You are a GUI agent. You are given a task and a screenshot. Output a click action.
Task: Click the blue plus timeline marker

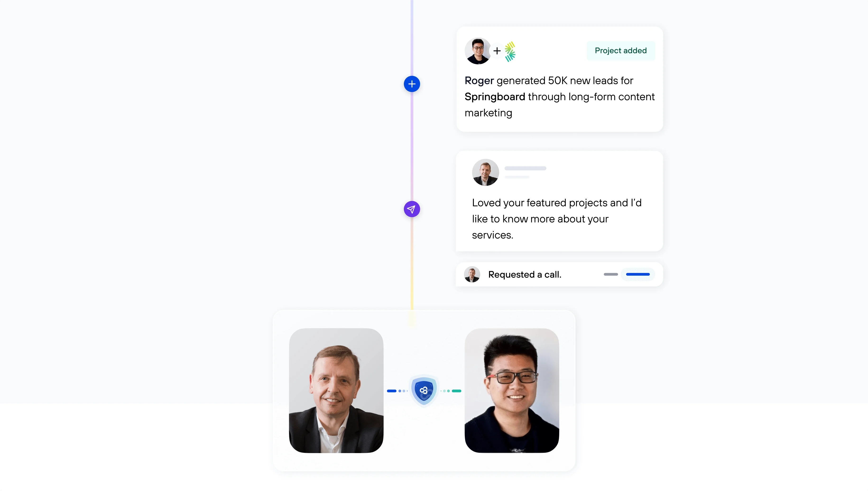(x=412, y=84)
